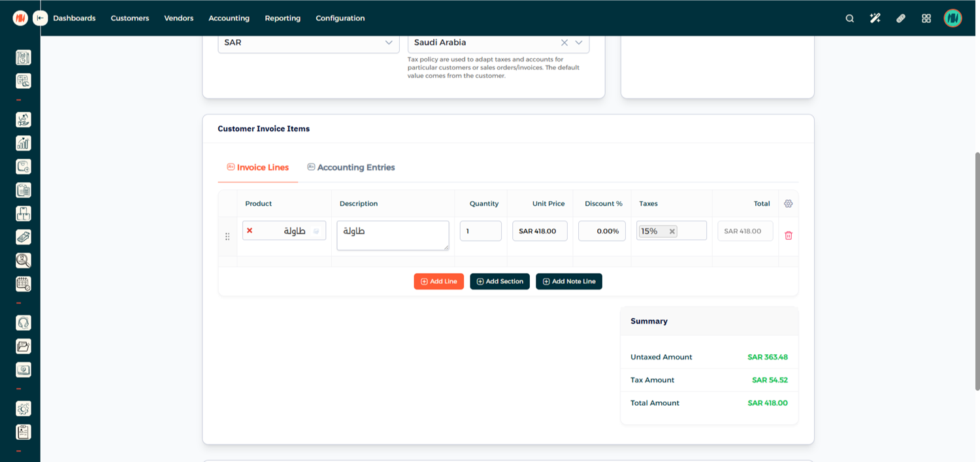Open the Saudi Arabia tax policy dropdown

[x=578, y=42]
